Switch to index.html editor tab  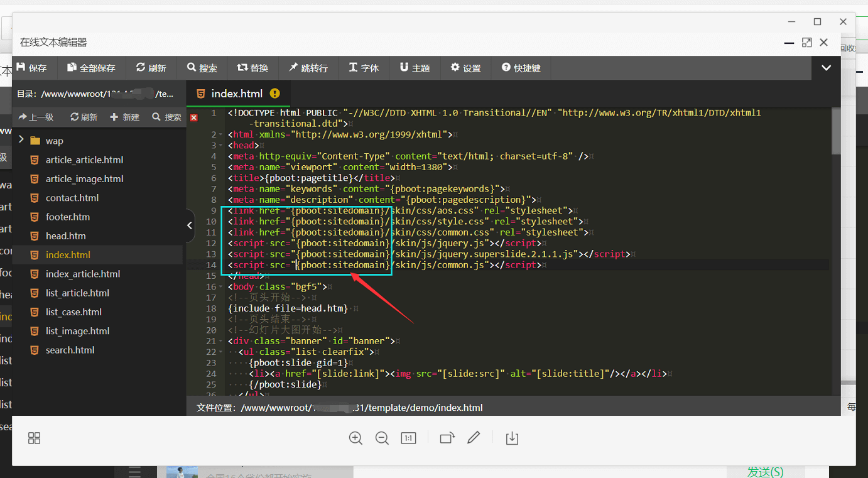(237, 94)
